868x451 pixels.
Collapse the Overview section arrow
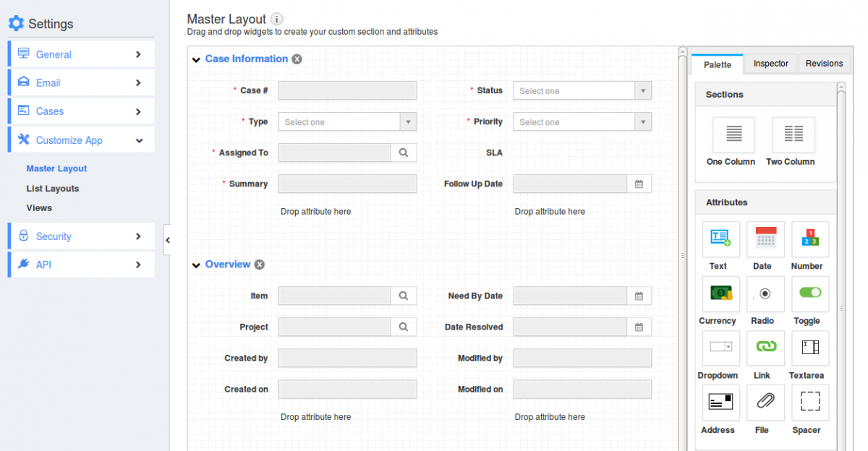(196, 265)
